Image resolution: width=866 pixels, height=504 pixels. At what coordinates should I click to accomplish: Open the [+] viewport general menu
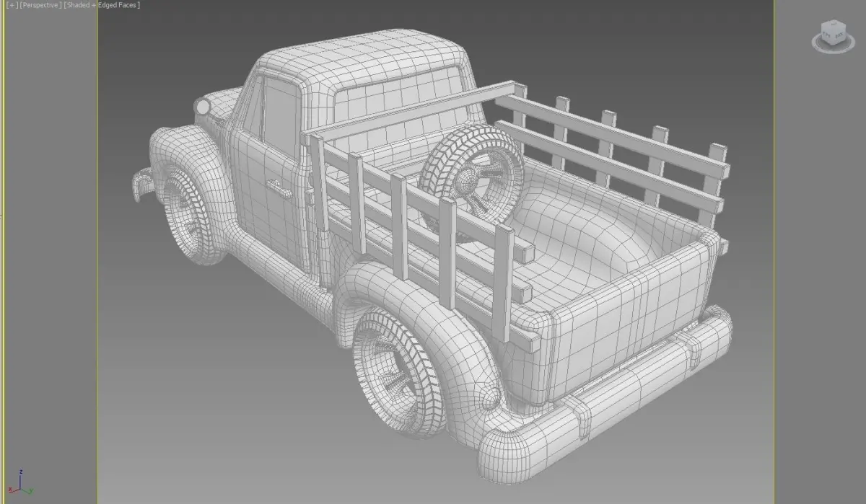coord(12,5)
